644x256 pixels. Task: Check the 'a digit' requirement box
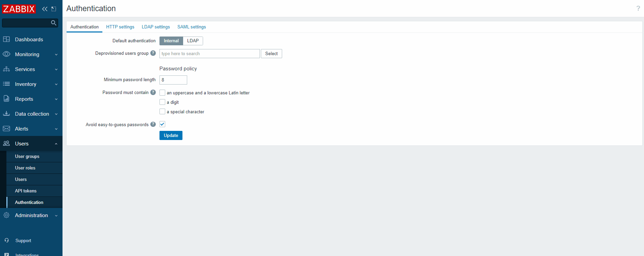coord(163,102)
